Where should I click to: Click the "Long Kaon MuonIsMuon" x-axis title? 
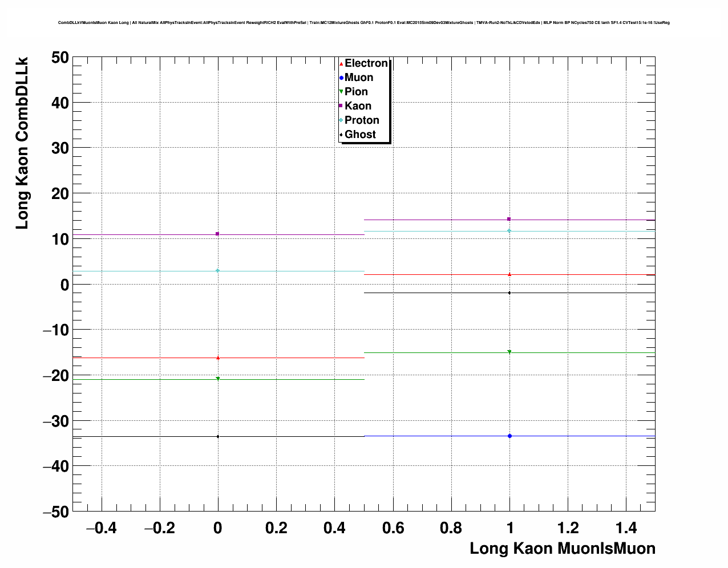562,549
